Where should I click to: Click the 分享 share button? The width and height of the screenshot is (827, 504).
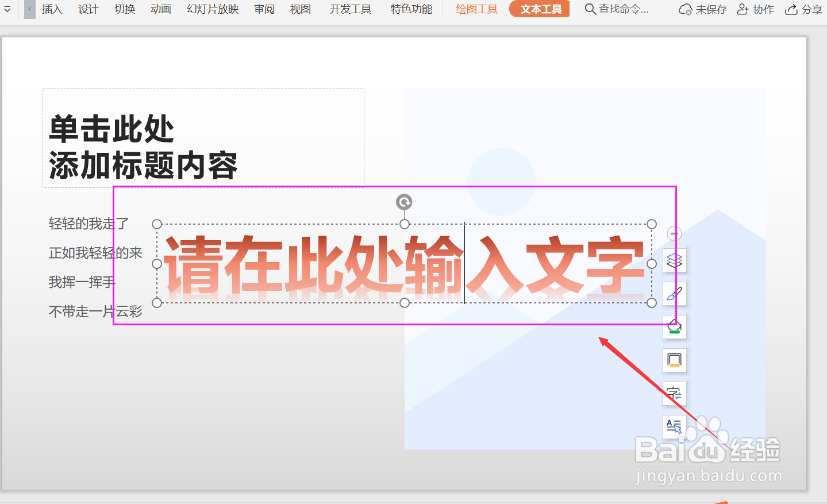click(x=803, y=10)
